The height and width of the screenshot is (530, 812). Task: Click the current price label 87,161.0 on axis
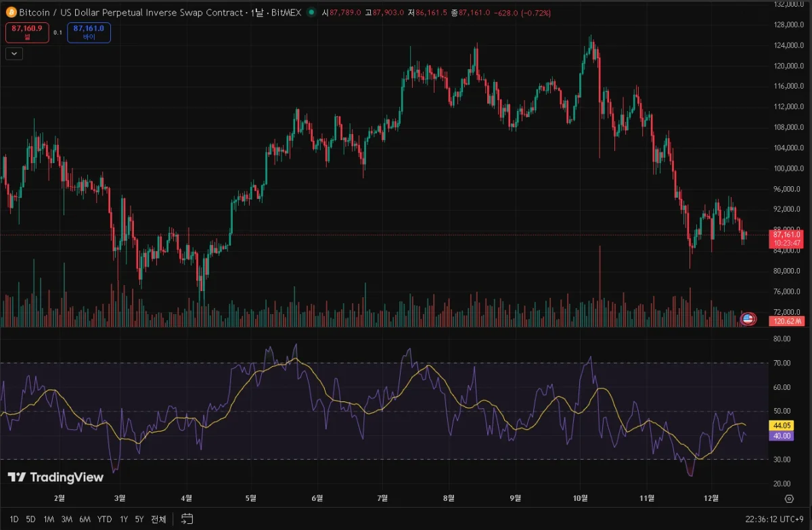786,234
